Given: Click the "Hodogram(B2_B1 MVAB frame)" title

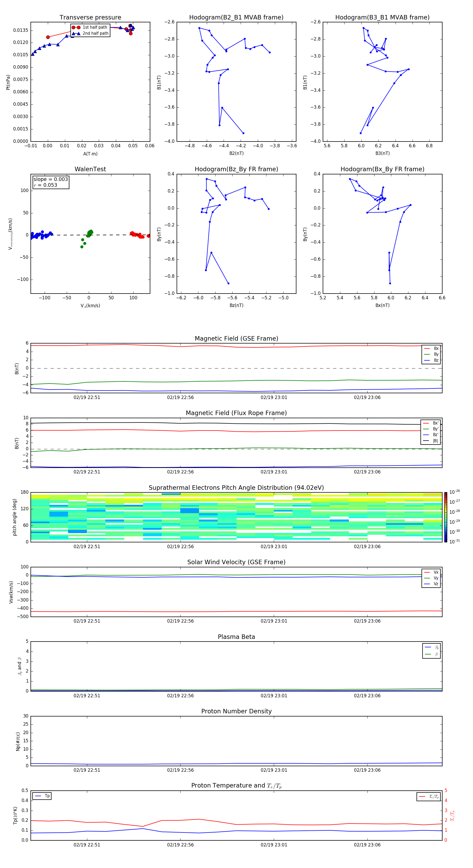Looking at the screenshot, I should [236, 18].
